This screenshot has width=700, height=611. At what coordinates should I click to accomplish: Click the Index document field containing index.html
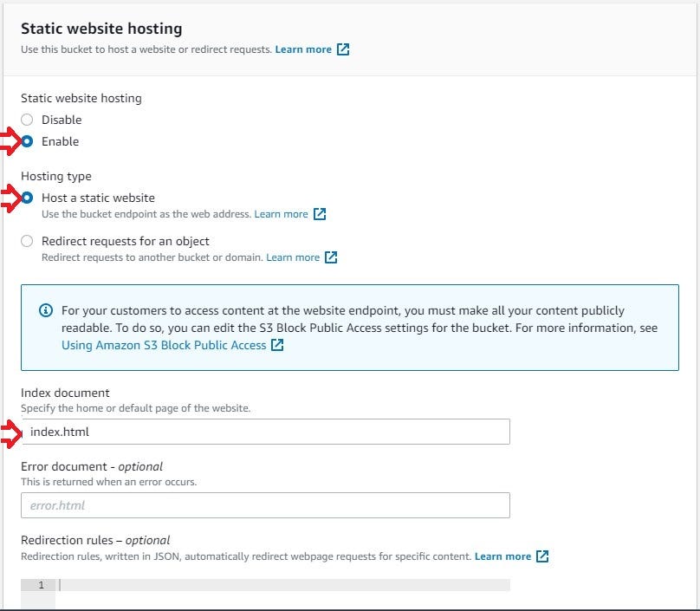click(265, 432)
